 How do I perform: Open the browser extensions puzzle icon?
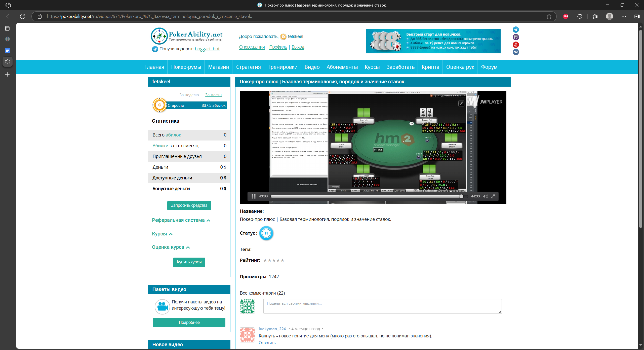[x=580, y=16]
